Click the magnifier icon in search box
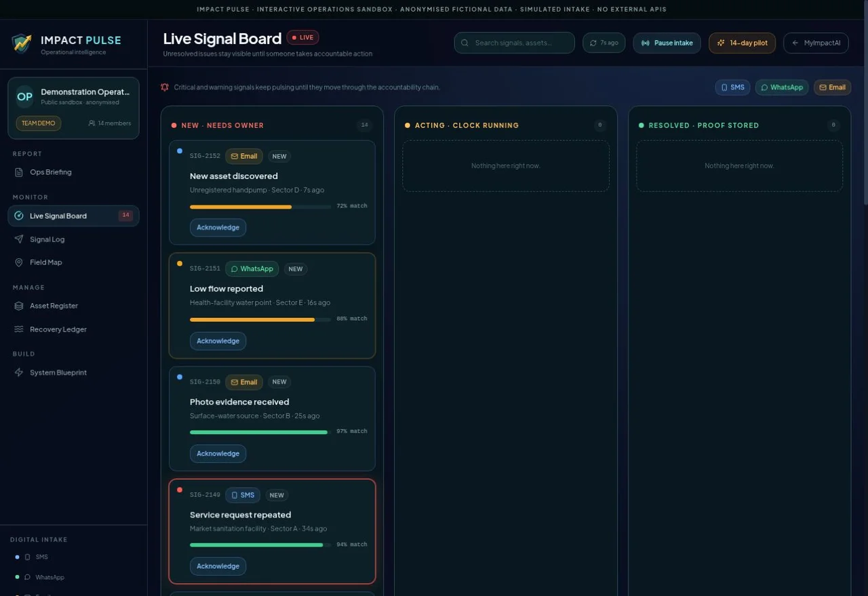 465,43
